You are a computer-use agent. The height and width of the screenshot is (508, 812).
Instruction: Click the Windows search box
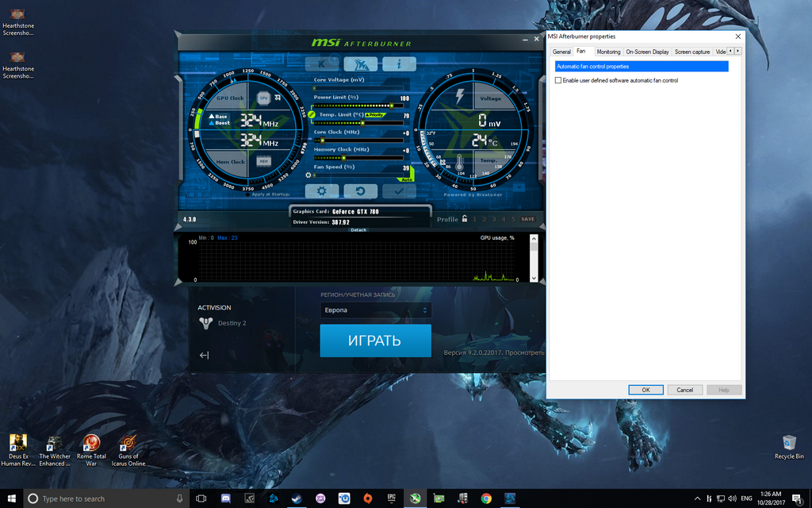106,498
